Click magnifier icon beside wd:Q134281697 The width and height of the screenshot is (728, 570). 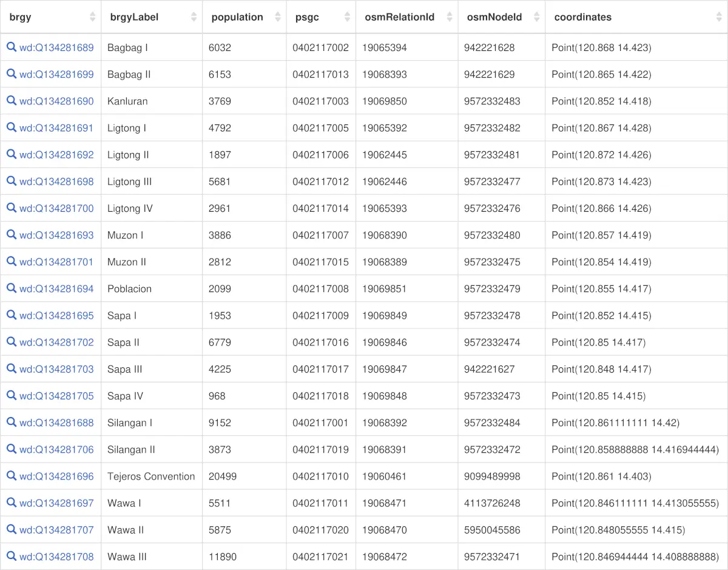12,502
